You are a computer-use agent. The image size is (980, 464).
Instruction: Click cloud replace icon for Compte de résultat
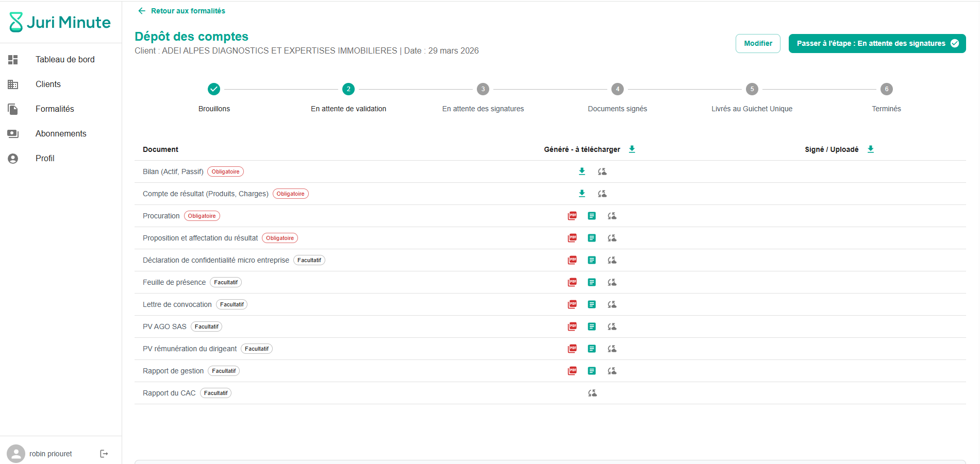click(x=602, y=194)
